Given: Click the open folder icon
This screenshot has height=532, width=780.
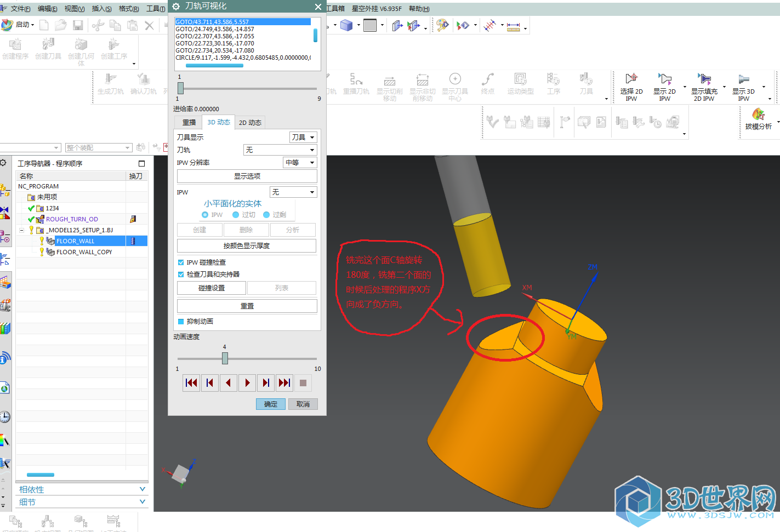Looking at the screenshot, I should tap(61, 25).
